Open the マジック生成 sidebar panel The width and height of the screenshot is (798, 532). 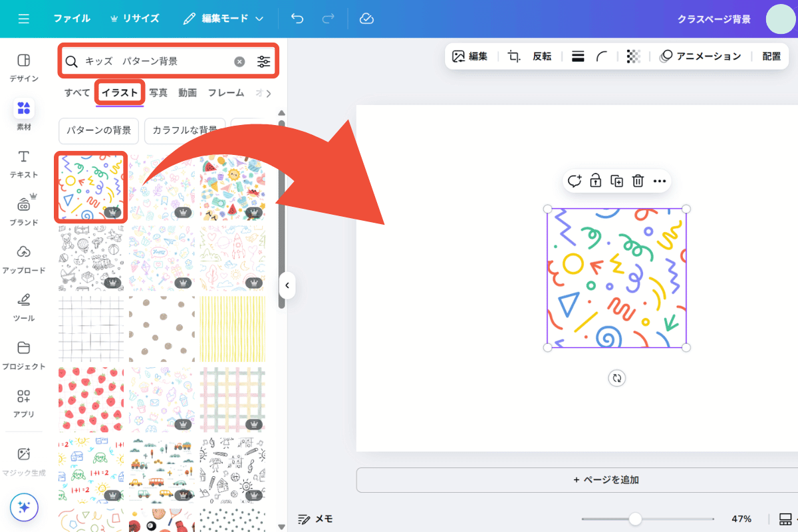coord(23,462)
